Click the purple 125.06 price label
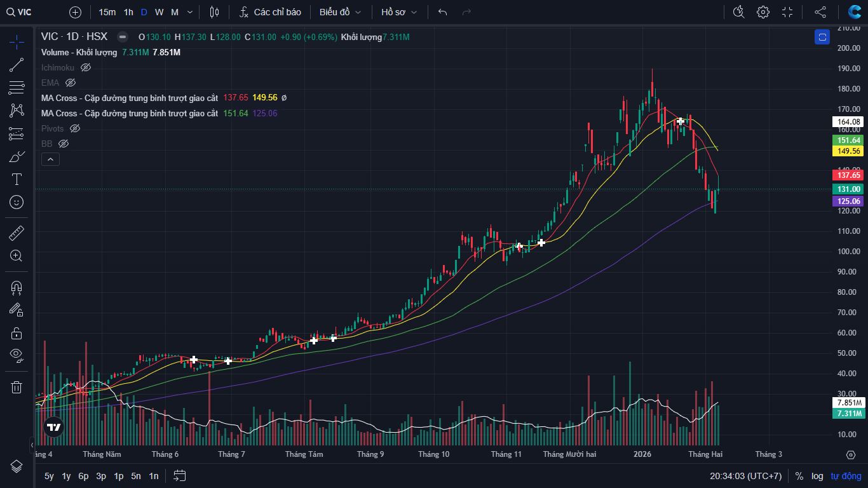The height and width of the screenshot is (488, 868). [x=848, y=201]
